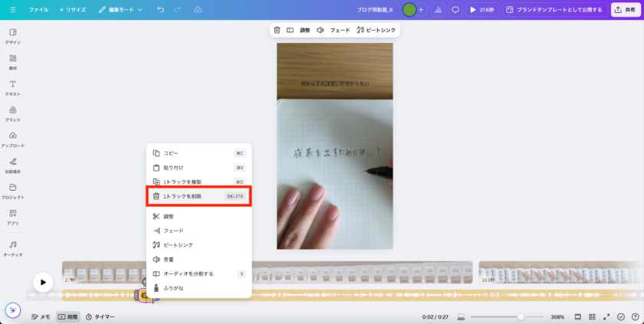The width and height of the screenshot is (644, 324).
Task: Click ブランドテンプレートとして公開する button
Action: [554, 9]
